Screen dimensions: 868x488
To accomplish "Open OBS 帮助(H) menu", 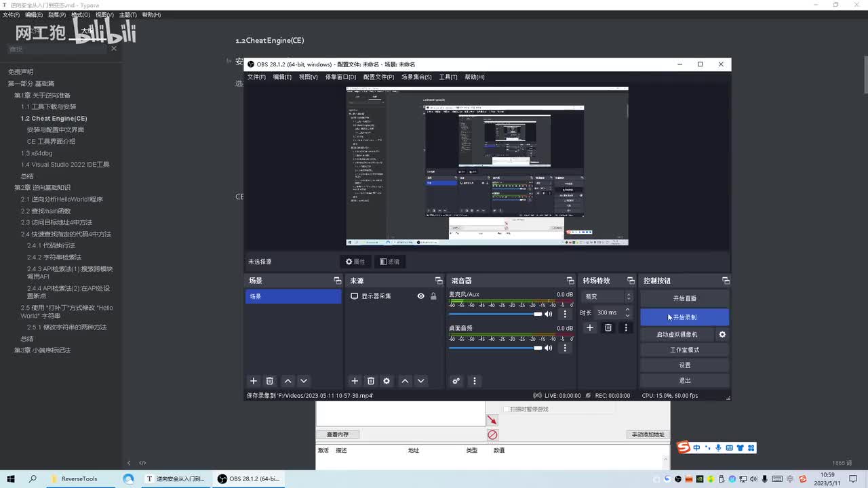I will (474, 77).
